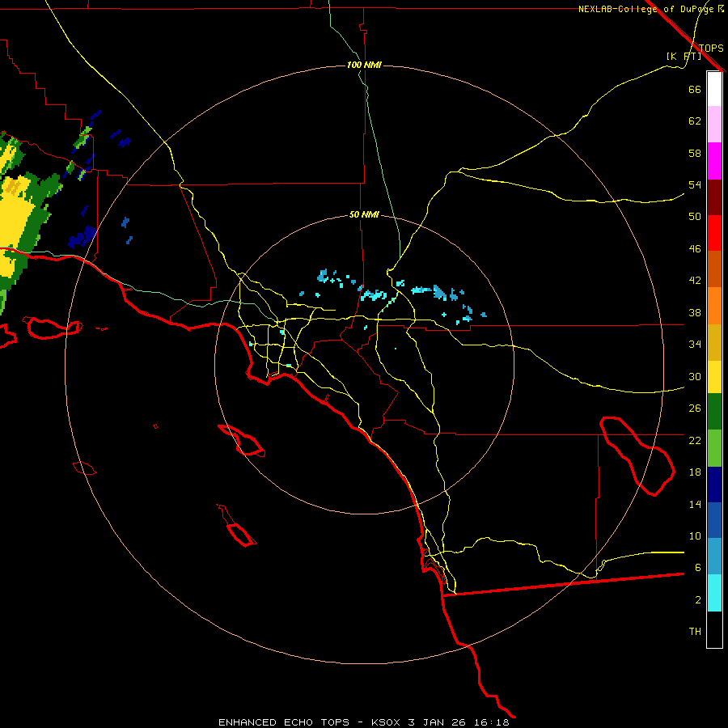Click the ENHANCED ECHO TOPS caption text
728x728 pixels.
tap(284, 722)
